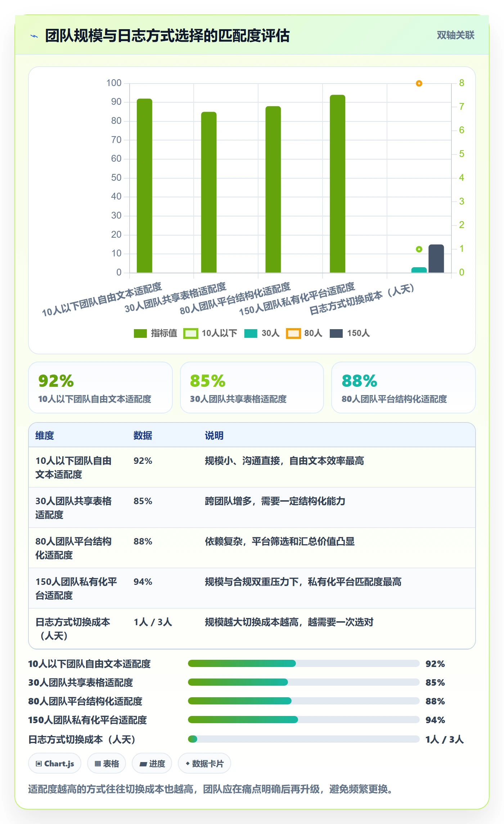Click table cell '跨团队增多，需要一定结构化能力'
This screenshot has width=504, height=824.
[275, 501]
